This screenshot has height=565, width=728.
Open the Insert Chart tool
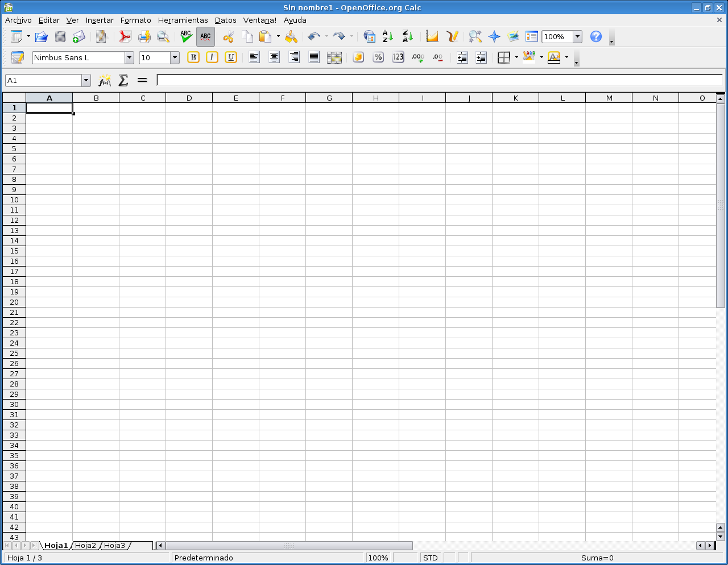[x=432, y=37]
